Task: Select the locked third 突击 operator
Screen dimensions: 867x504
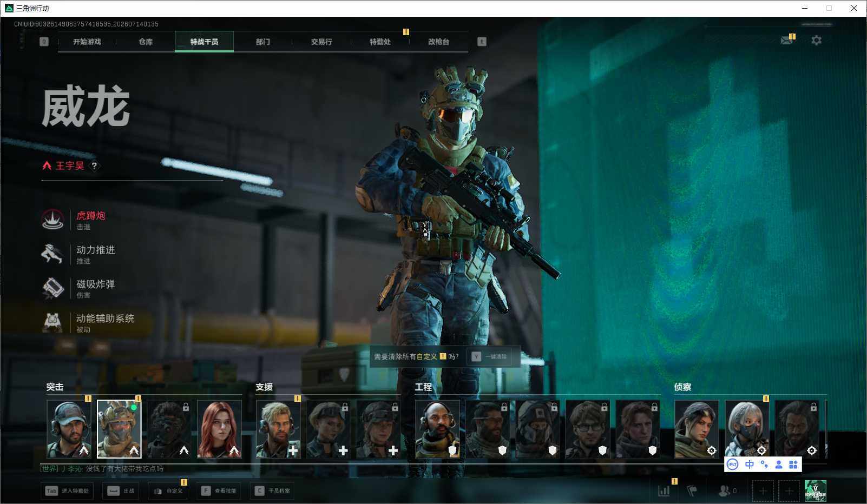Action: coord(169,429)
